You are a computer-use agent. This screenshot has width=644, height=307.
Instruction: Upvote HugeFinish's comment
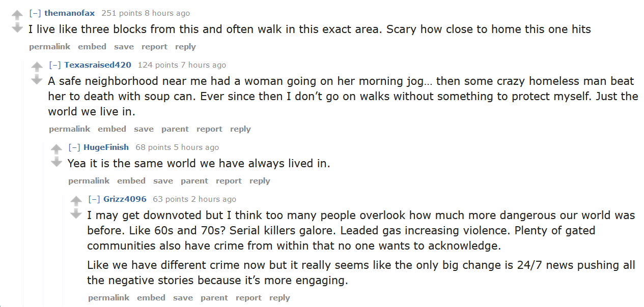(x=56, y=149)
